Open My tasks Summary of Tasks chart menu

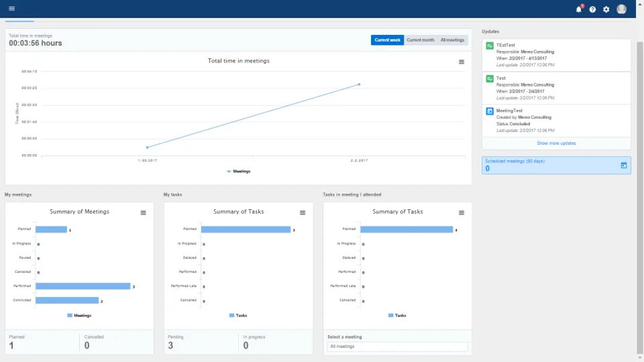(303, 213)
